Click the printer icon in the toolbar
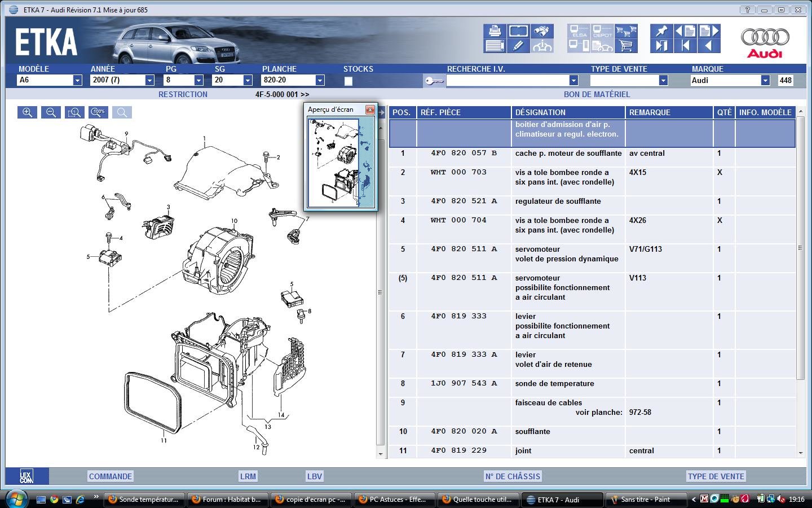The image size is (812, 508). (x=495, y=30)
